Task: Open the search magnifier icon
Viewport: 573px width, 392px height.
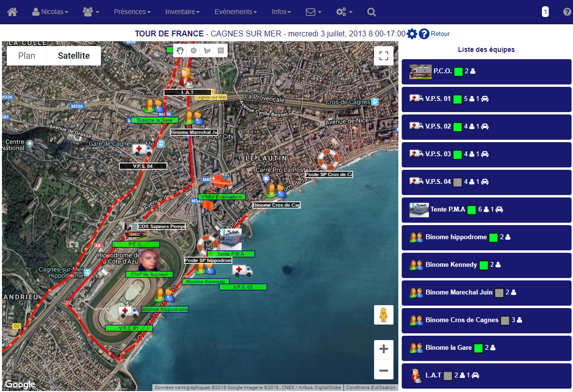Action: 372,12
